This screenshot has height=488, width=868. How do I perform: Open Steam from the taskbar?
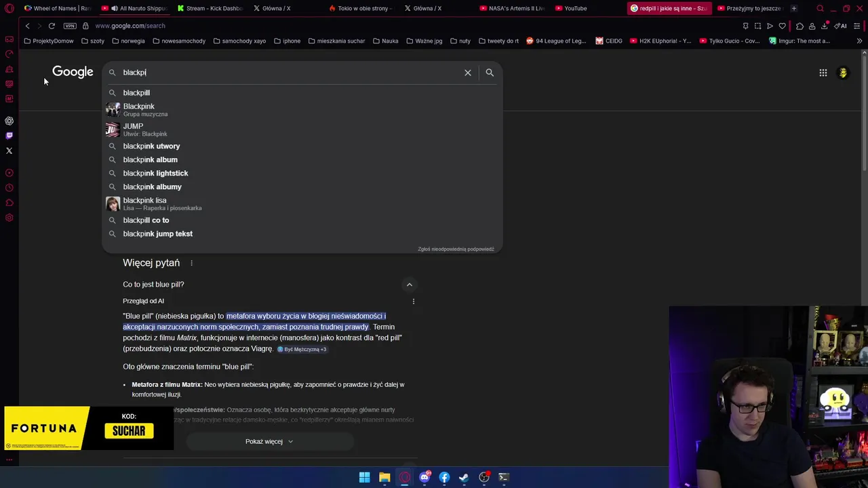coord(464,477)
